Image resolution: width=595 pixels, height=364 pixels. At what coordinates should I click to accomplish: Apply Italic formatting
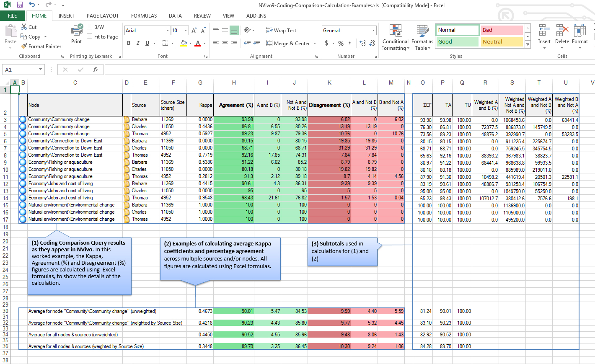pyautogui.click(x=138, y=43)
